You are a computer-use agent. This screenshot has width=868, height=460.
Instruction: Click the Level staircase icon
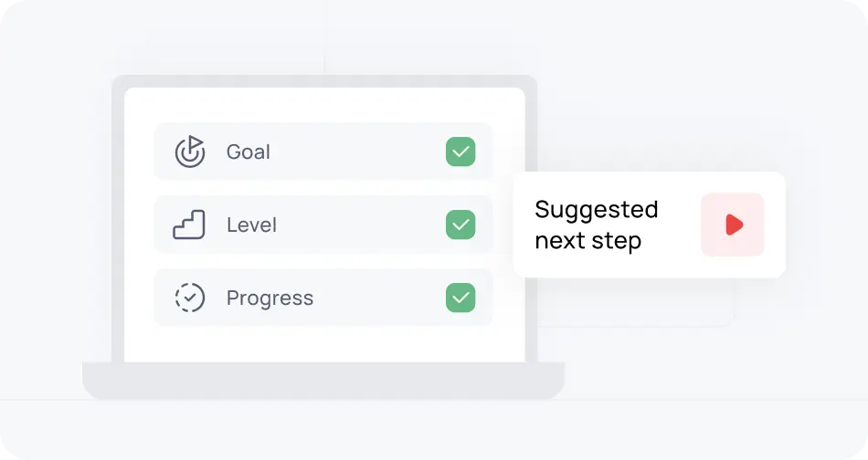coord(189,225)
